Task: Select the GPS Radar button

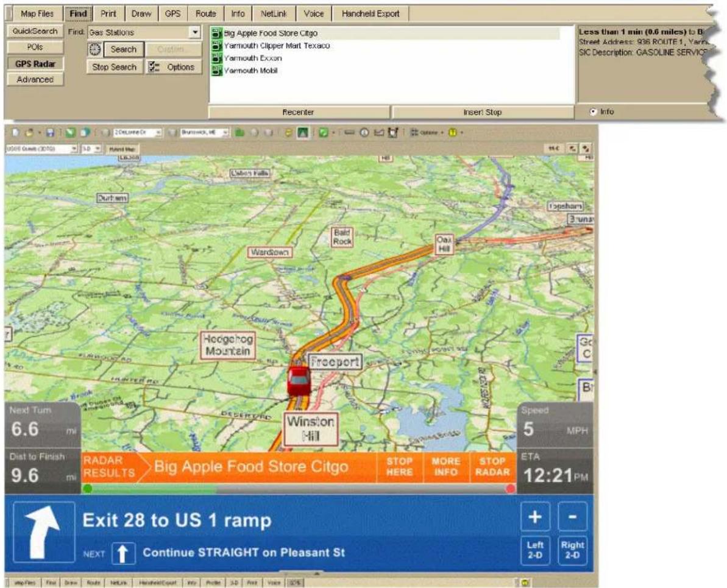Action: pos(35,63)
